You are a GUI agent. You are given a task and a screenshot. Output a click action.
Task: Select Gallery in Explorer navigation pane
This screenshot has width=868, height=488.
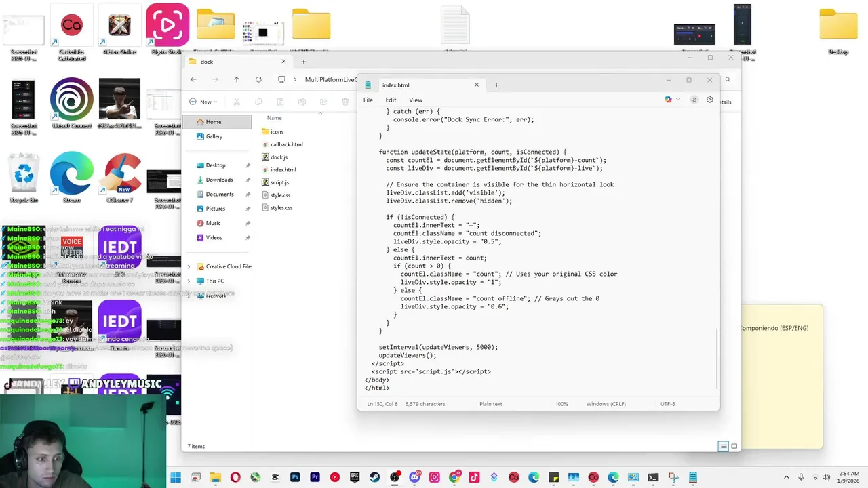tap(217, 136)
